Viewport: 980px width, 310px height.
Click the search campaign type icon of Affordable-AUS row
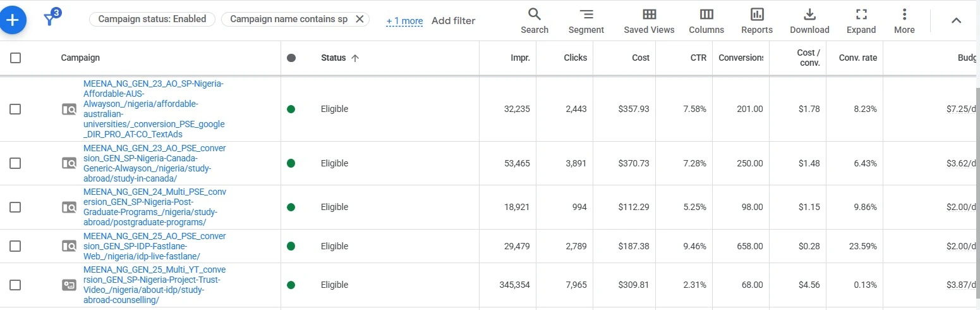pyautogui.click(x=69, y=109)
